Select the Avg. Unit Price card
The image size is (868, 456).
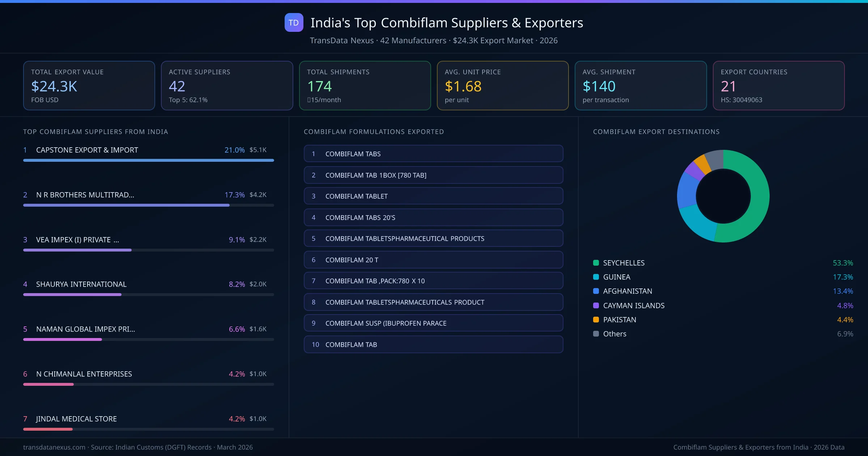click(503, 85)
